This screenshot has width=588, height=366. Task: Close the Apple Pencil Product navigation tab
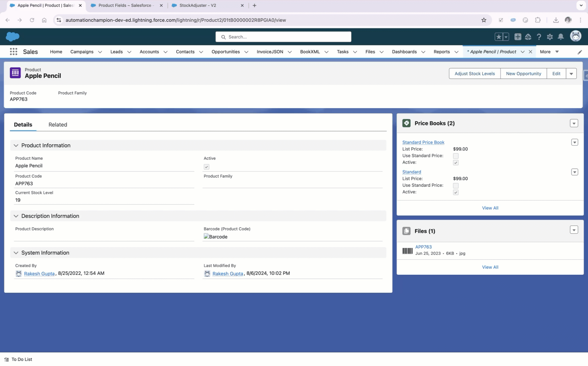530,52
